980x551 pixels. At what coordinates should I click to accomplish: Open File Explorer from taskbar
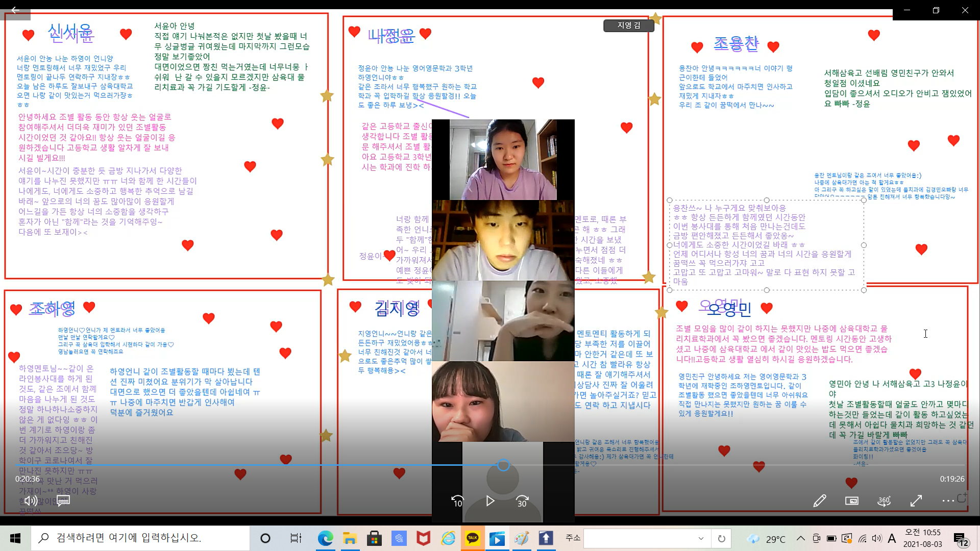pyautogui.click(x=350, y=538)
